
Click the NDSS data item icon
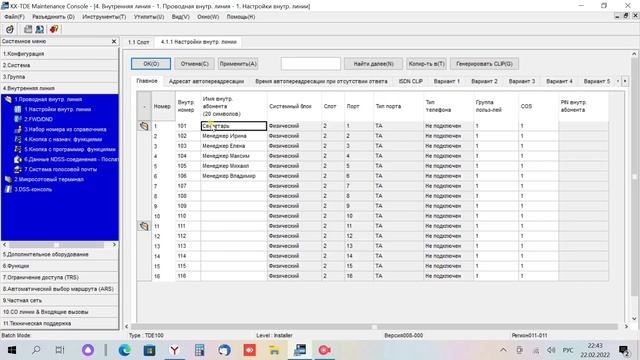[x=18, y=159]
